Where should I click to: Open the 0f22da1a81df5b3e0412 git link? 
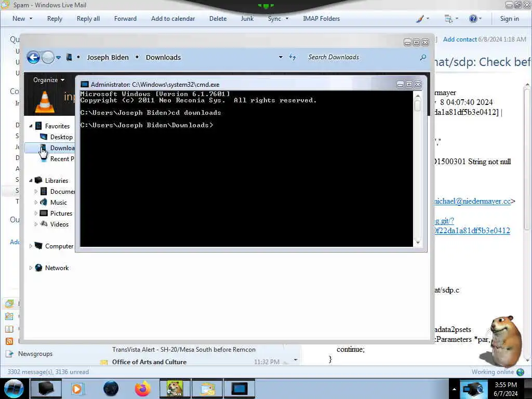pos(472,231)
